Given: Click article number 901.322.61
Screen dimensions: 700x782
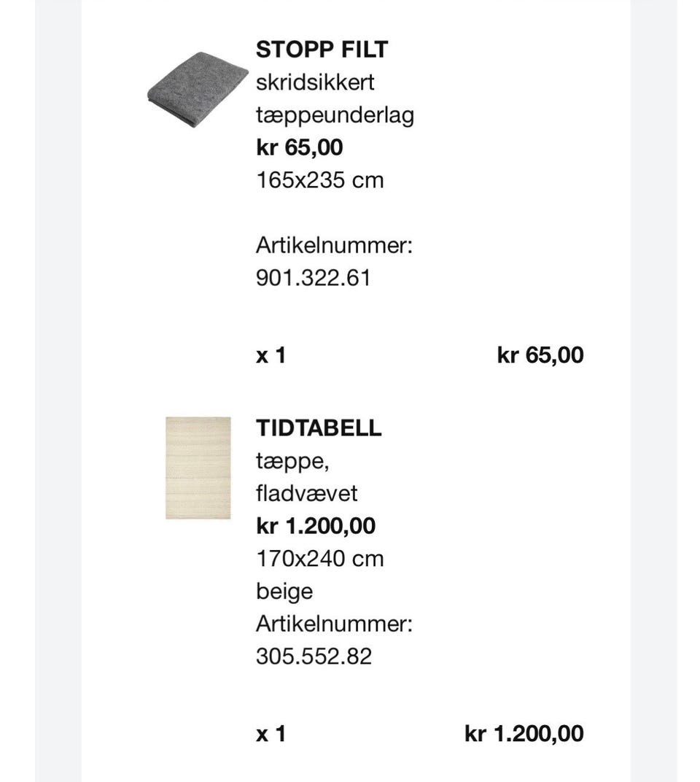Looking at the screenshot, I should point(313,278).
